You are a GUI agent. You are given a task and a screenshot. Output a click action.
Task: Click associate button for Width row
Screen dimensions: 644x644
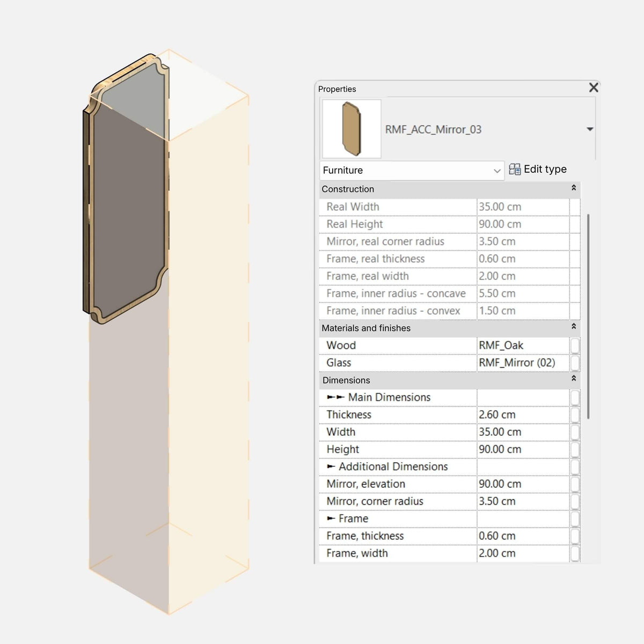pos(575,432)
